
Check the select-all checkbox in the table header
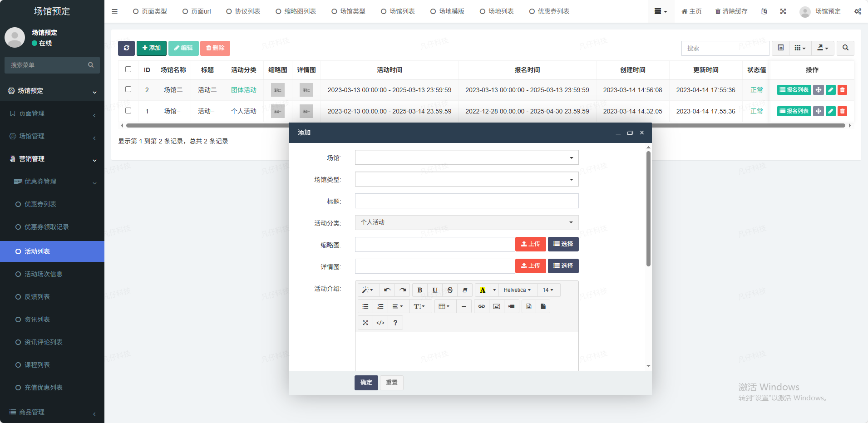(x=128, y=69)
